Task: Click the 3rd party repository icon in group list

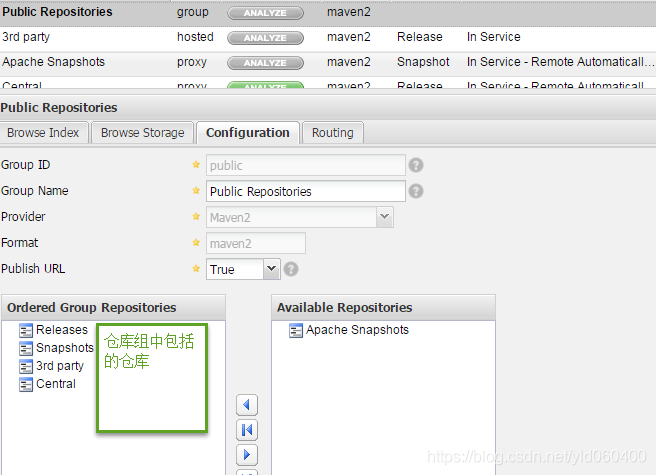Action: 26,367
